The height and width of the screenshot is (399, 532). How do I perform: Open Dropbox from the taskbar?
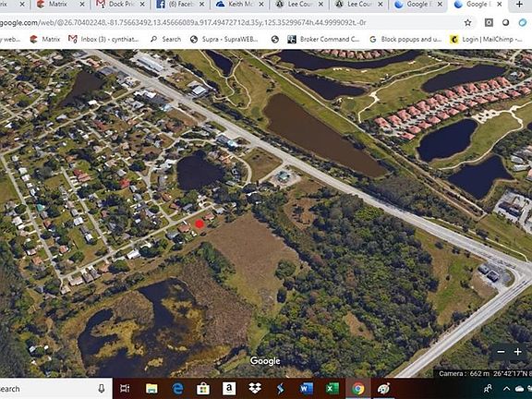255,389
